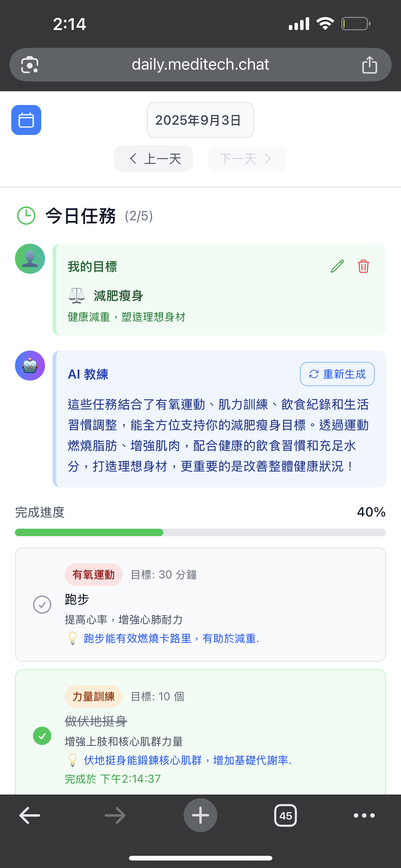Image resolution: width=401 pixels, height=868 pixels.
Task: Open the 2025年9月3日 date picker
Action: tap(200, 120)
